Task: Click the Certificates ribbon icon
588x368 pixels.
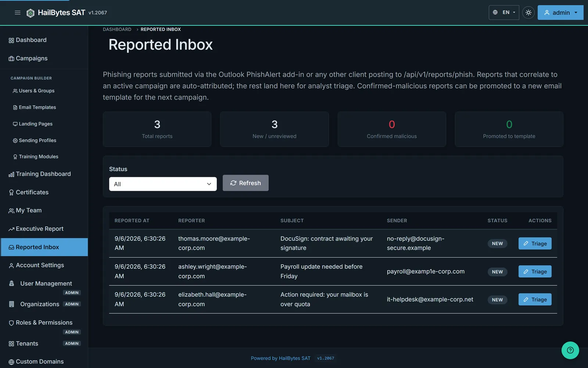Action: pyautogui.click(x=11, y=192)
